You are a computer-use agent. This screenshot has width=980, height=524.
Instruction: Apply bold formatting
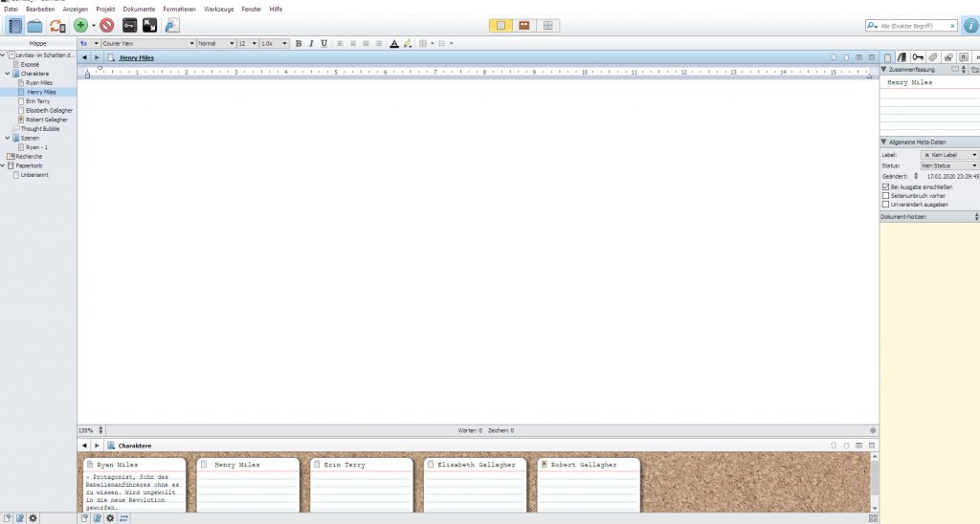click(x=298, y=44)
